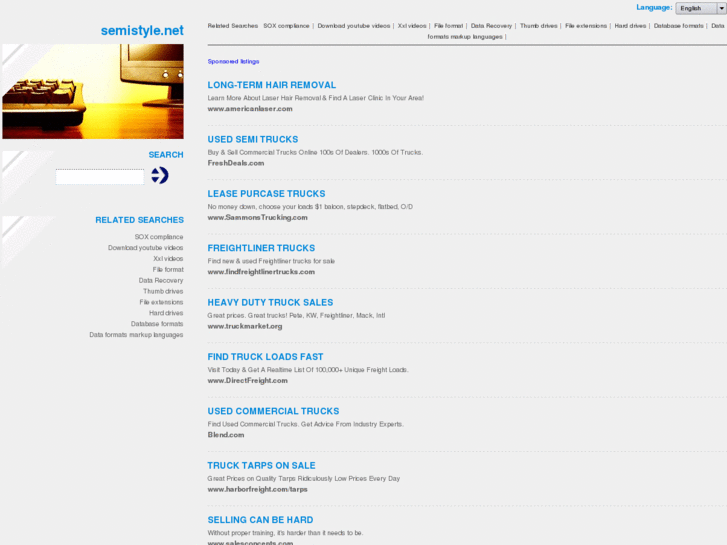Select Database formats in sidebar list
727x545 pixels.
click(157, 324)
